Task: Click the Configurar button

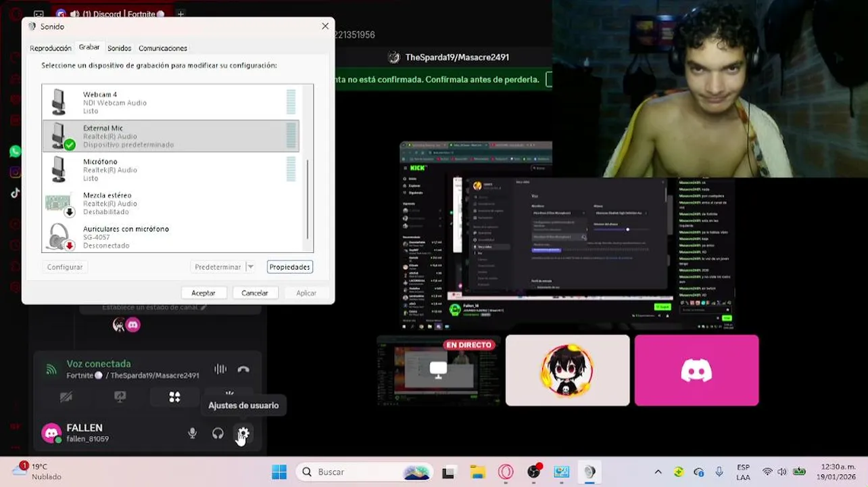Action: [65, 267]
